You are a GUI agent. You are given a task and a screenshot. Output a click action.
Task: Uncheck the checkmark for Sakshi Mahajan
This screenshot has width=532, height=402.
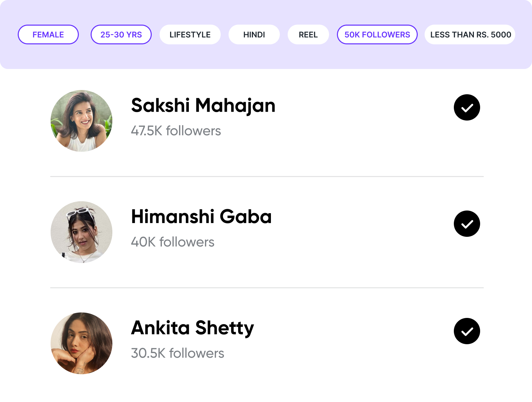pyautogui.click(x=467, y=107)
